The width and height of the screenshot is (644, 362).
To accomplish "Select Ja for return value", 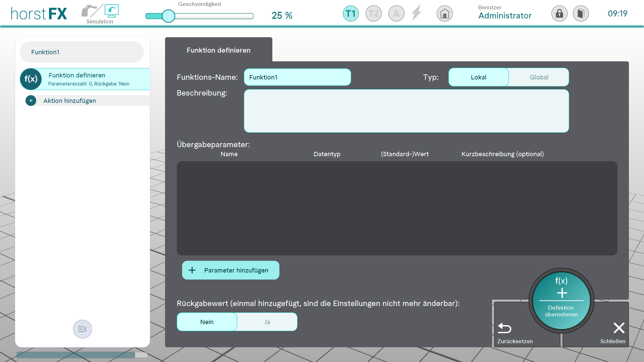I will point(267,322).
